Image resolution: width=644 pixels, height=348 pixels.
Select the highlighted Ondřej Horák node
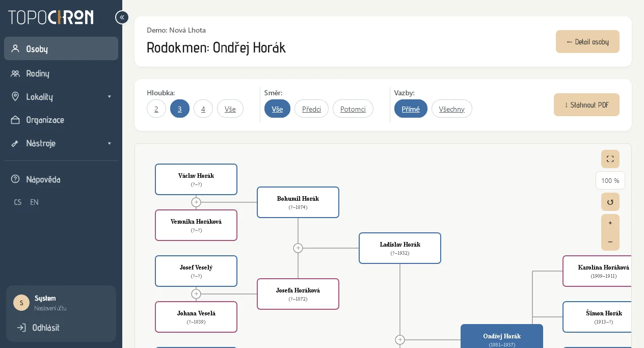(502, 336)
